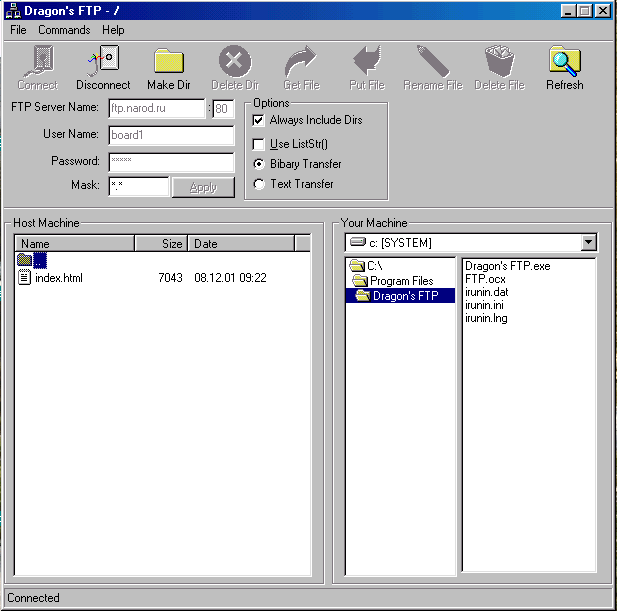Viewport: 617px width, 611px height.
Task: Click the Dragon's FTP title bar icon
Action: (13, 11)
